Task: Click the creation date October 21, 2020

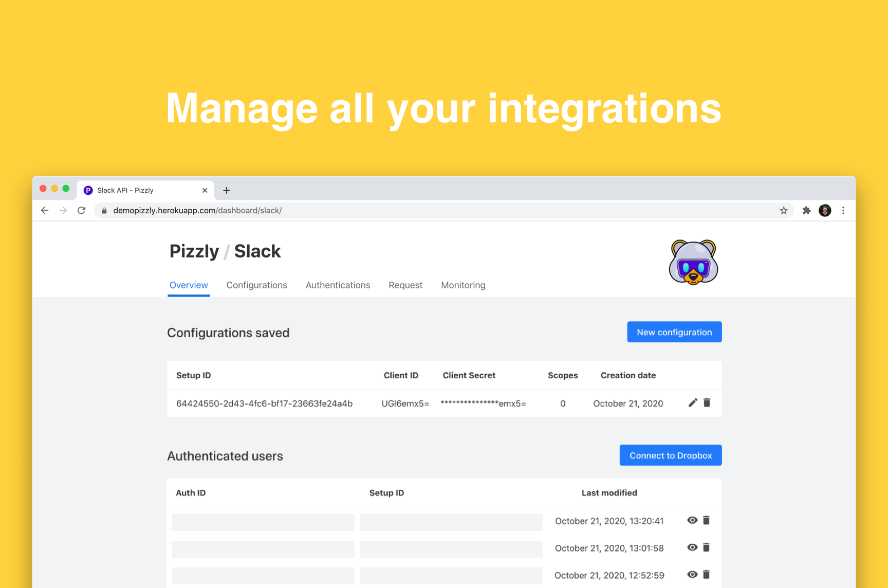Action: pos(628,403)
